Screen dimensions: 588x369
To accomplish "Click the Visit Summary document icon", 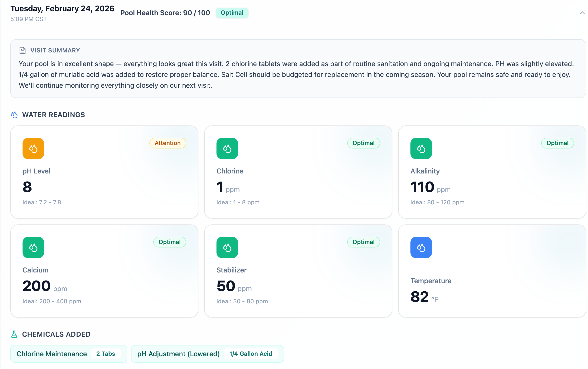I will pyautogui.click(x=23, y=50).
